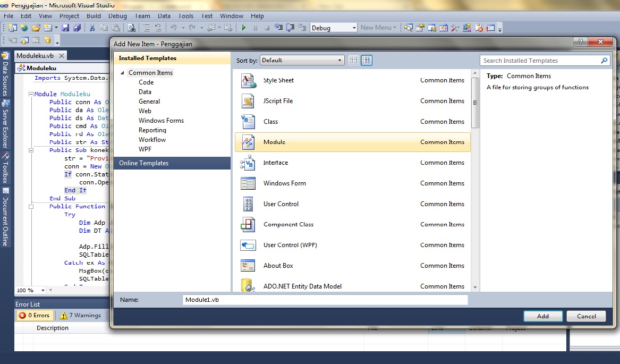620x364 pixels.
Task: Select the Class item template
Action: pos(270,122)
